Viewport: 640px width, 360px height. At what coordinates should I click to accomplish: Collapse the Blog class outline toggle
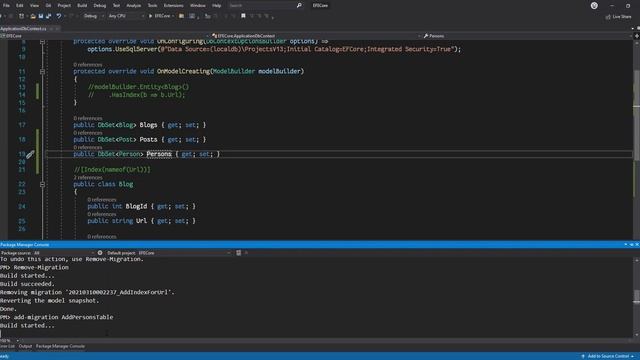coord(42,184)
